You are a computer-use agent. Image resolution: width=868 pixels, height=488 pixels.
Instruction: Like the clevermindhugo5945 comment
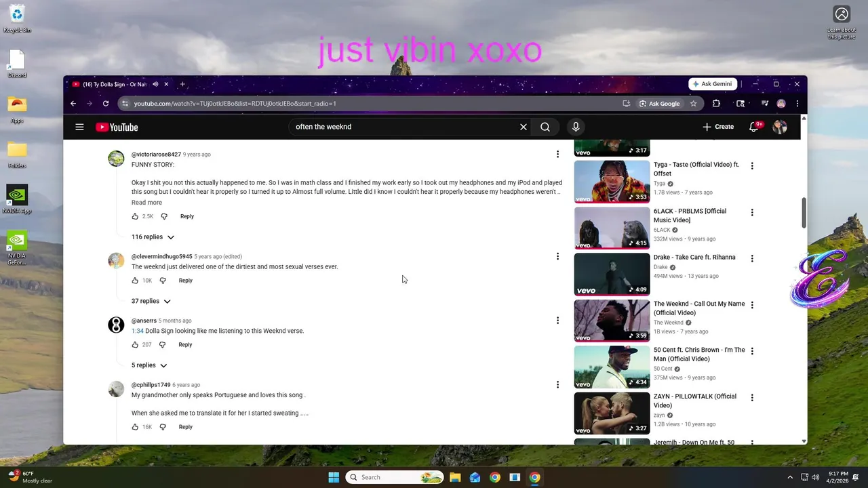coord(135,281)
